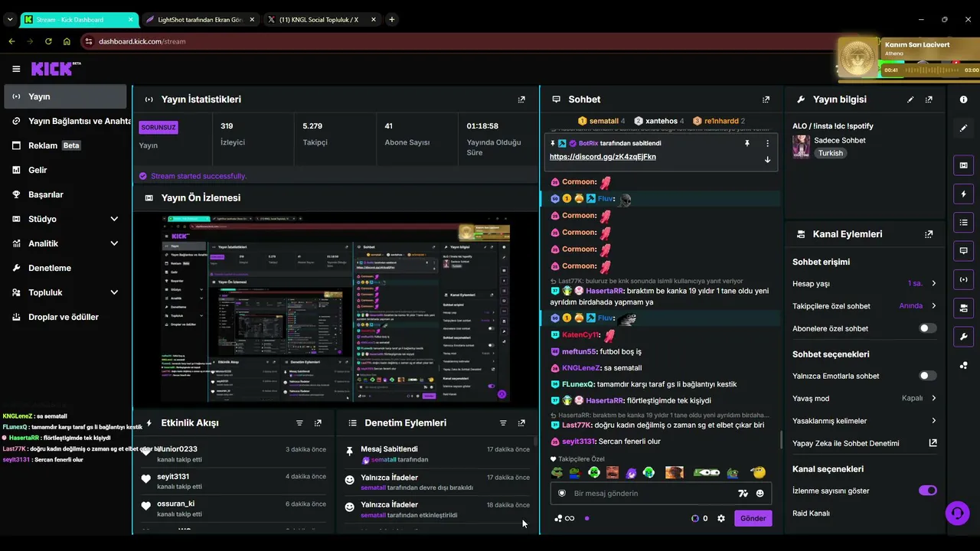Open Denetleme sidebar item
This screenshot has width=980, height=551.
[x=65, y=268]
